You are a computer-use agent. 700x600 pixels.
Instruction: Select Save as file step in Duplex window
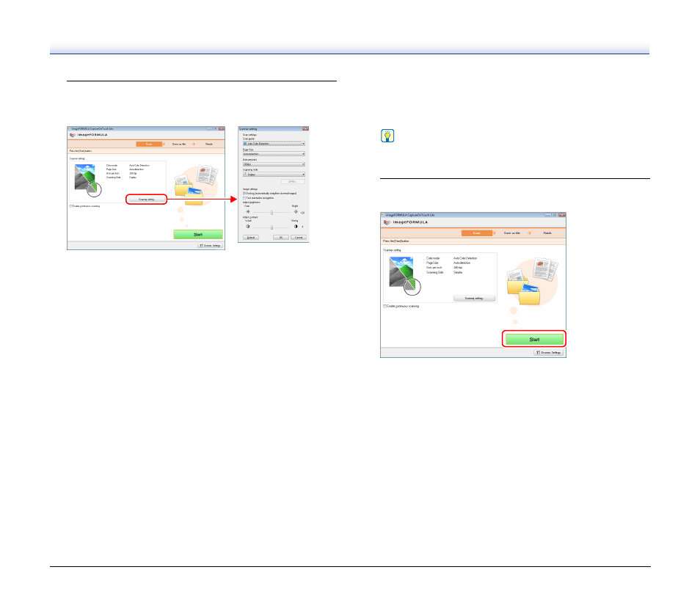click(x=179, y=144)
